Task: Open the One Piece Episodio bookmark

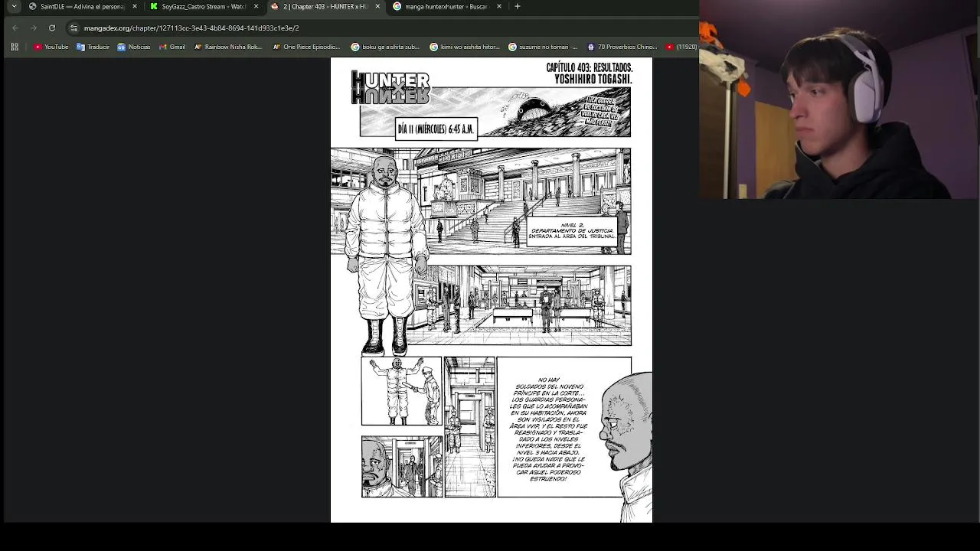Action: 306,47
